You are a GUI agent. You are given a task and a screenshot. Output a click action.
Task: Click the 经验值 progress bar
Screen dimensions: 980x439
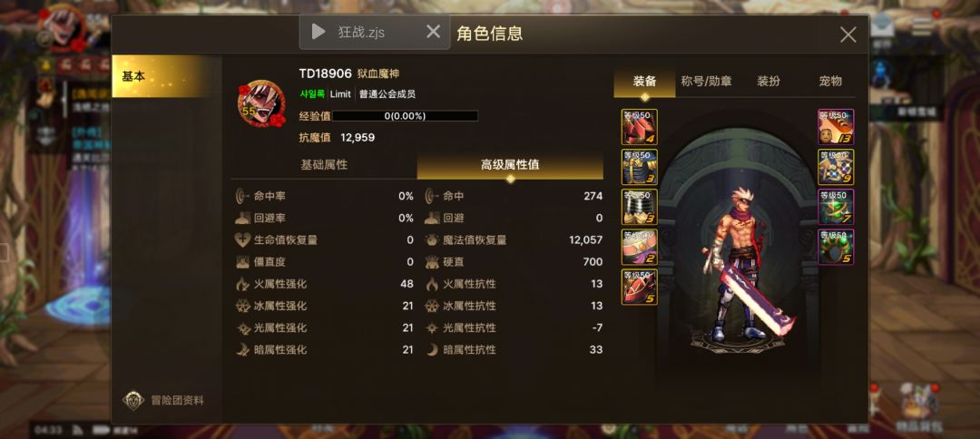[405, 116]
